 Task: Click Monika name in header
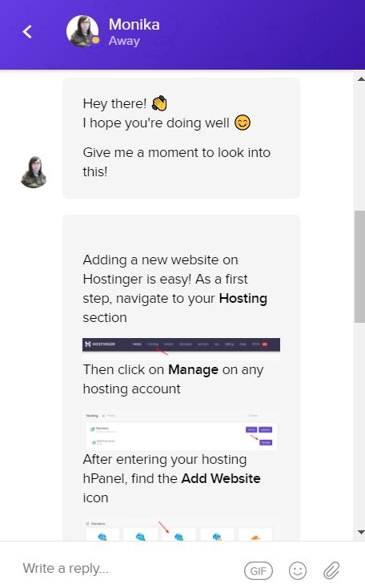[x=134, y=24]
